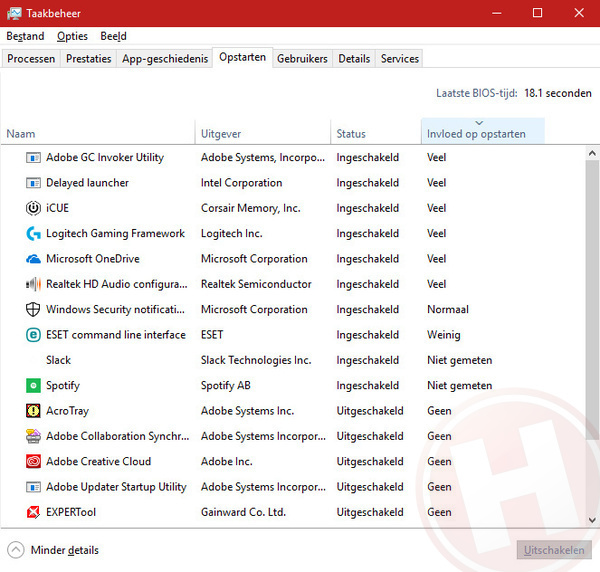This screenshot has width=600, height=572.
Task: Click the Uitschakelen button
Action: (x=554, y=550)
